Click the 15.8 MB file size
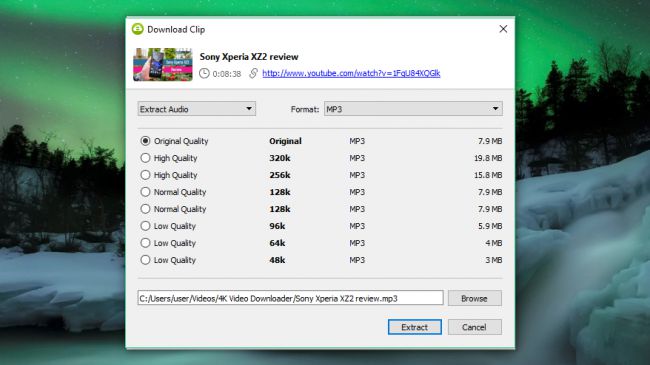650x365 pixels. [488, 175]
